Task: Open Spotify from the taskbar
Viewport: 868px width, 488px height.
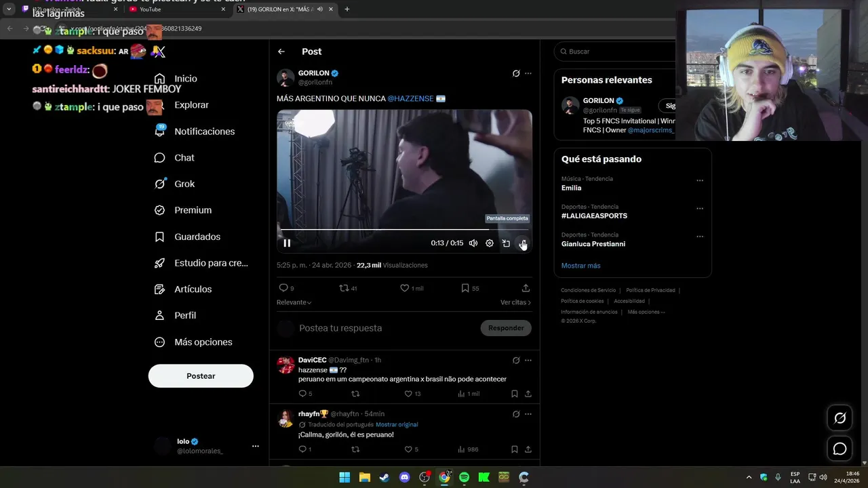Action: 464,477
